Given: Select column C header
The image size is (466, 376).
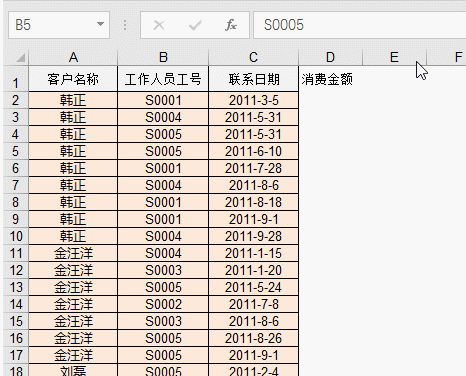Looking at the screenshot, I should tap(253, 57).
